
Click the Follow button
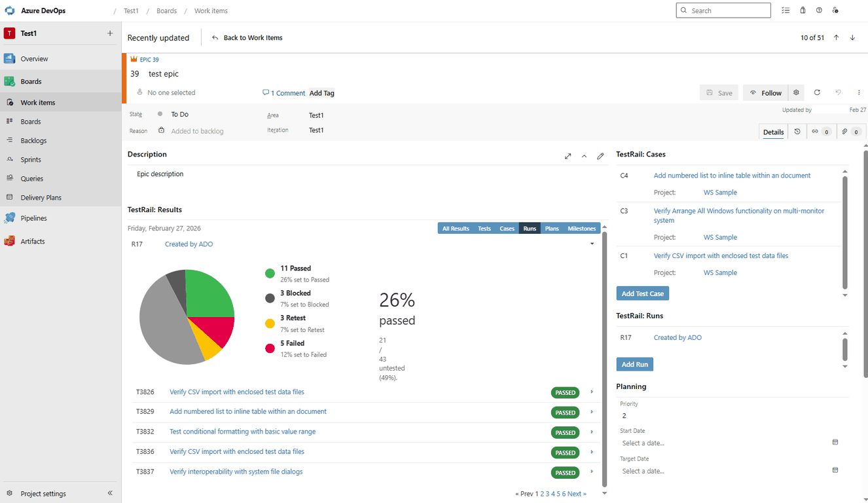coord(765,93)
